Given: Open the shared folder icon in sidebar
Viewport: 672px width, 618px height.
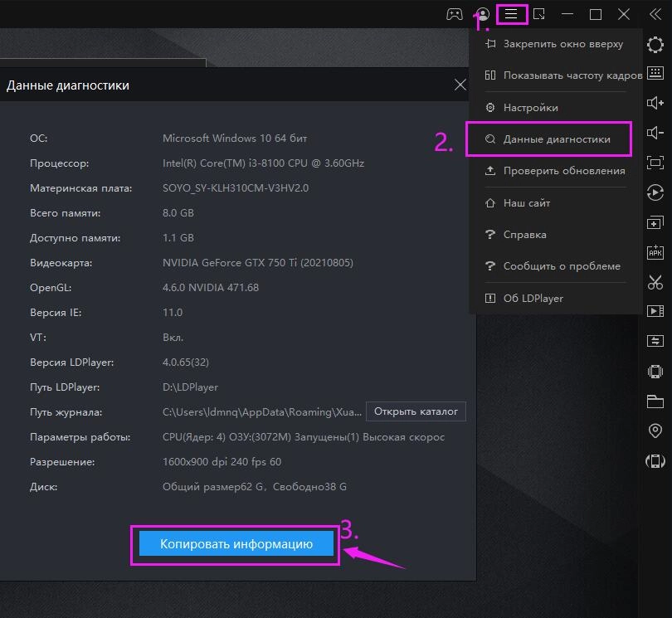Looking at the screenshot, I should (655, 401).
